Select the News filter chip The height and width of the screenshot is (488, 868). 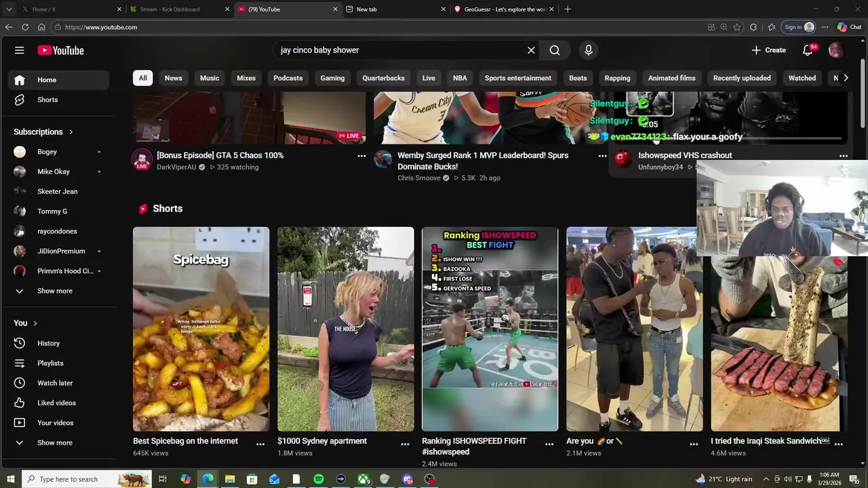click(174, 78)
